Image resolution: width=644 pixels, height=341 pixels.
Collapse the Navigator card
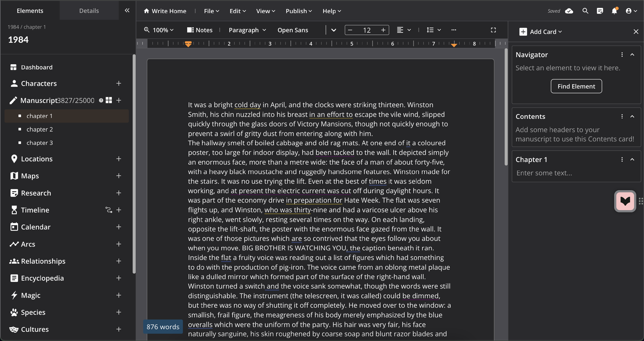pyautogui.click(x=632, y=55)
